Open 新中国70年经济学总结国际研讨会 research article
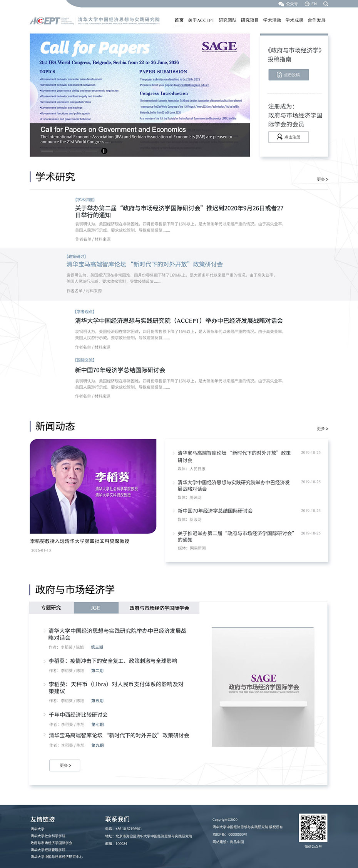The image size is (358, 868). click(x=120, y=370)
